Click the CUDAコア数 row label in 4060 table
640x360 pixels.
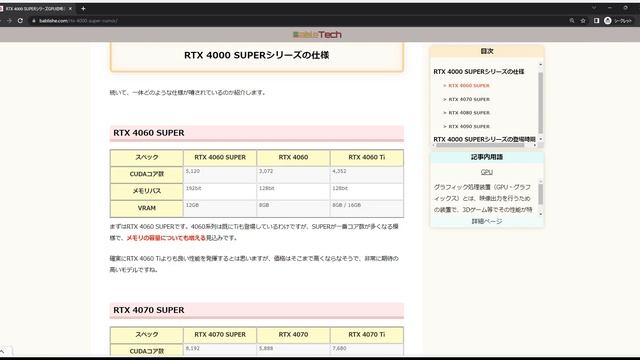tap(147, 174)
